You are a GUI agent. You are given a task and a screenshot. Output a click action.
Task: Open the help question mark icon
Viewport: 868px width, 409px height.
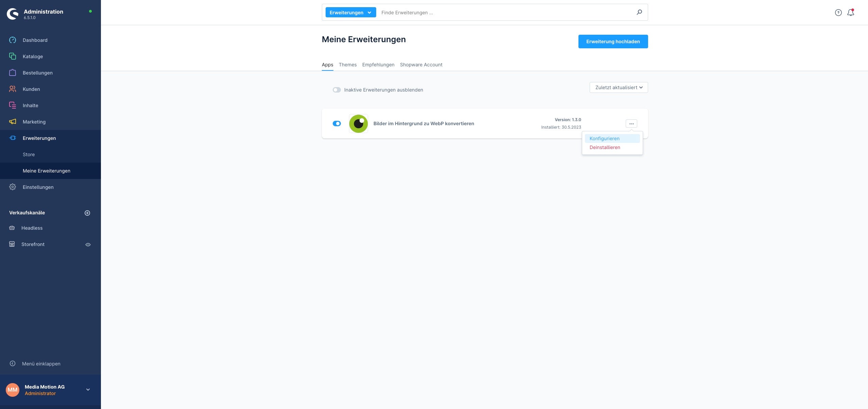pyautogui.click(x=838, y=13)
